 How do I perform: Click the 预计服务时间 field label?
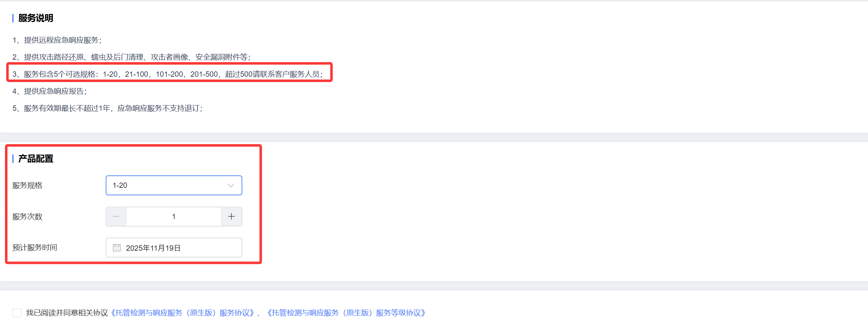pyautogui.click(x=35, y=247)
